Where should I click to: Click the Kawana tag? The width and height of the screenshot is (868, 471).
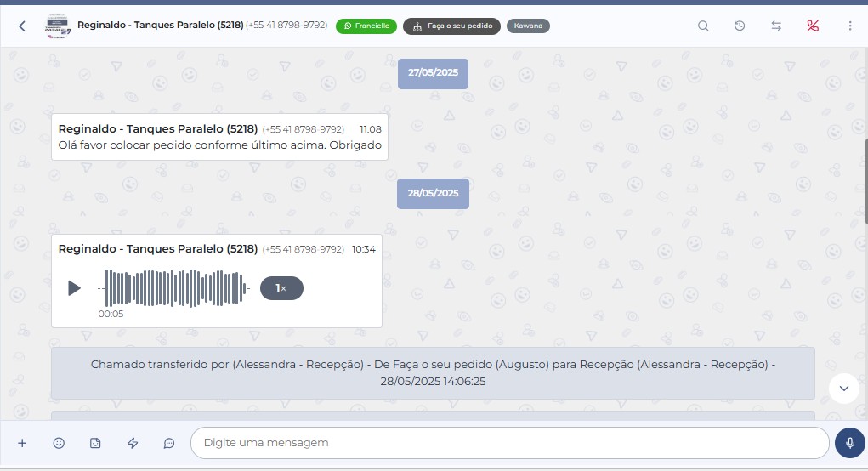528,26
